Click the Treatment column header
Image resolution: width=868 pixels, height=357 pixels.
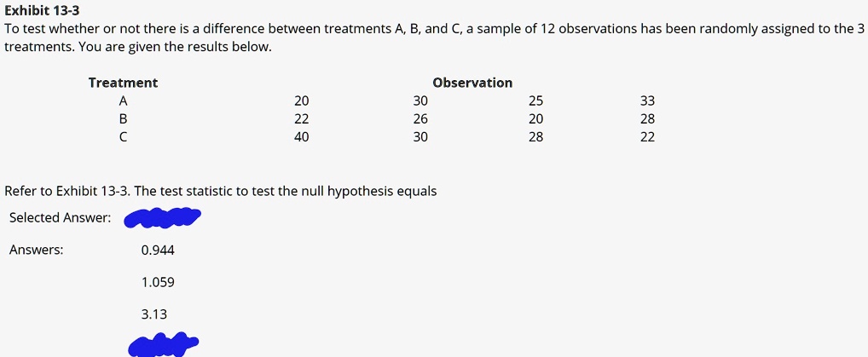tap(123, 83)
